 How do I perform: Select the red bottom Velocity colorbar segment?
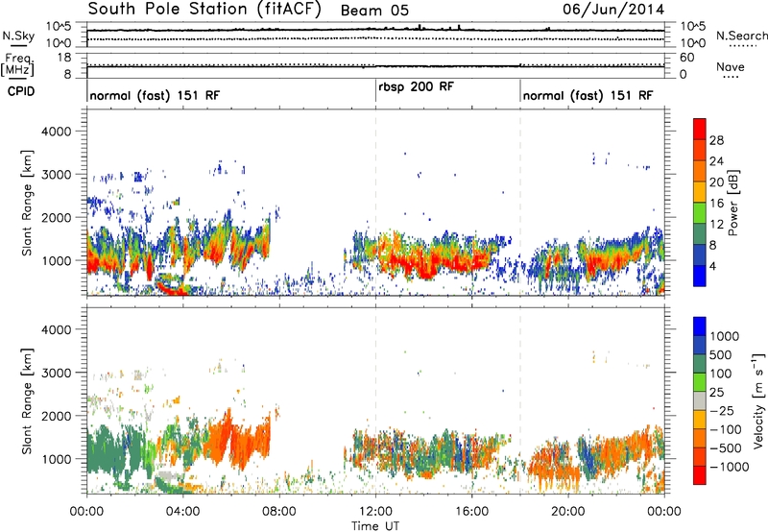[700, 475]
